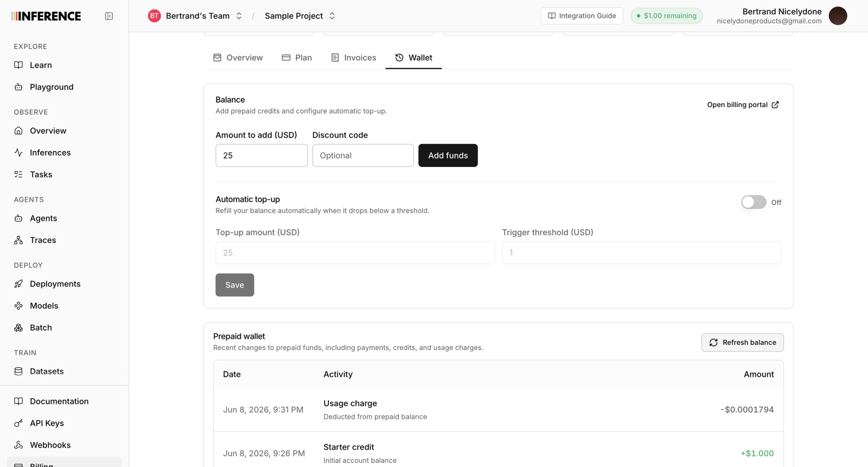Image resolution: width=868 pixels, height=467 pixels.
Task: Click the Tasks list icon
Action: click(18, 174)
